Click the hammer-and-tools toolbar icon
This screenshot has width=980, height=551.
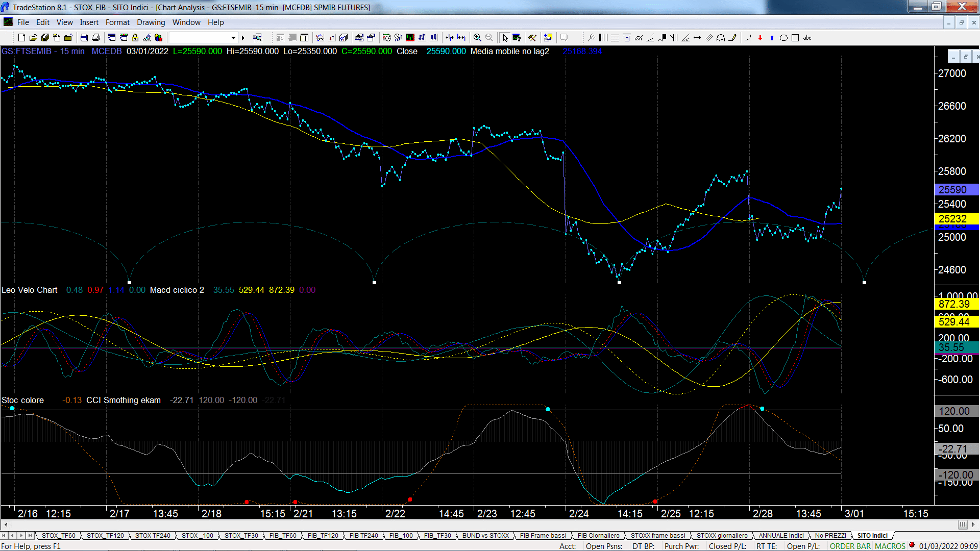point(532,38)
